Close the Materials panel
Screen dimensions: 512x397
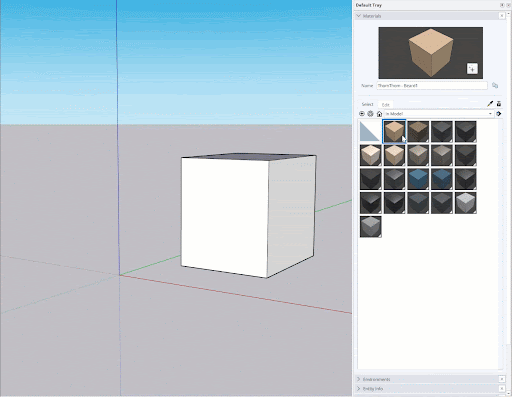pos(502,16)
